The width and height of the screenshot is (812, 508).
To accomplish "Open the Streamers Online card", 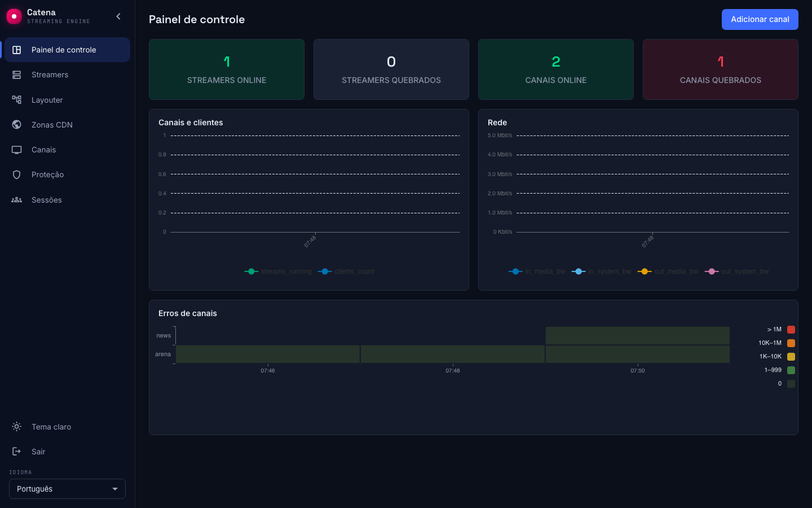I will [x=227, y=69].
